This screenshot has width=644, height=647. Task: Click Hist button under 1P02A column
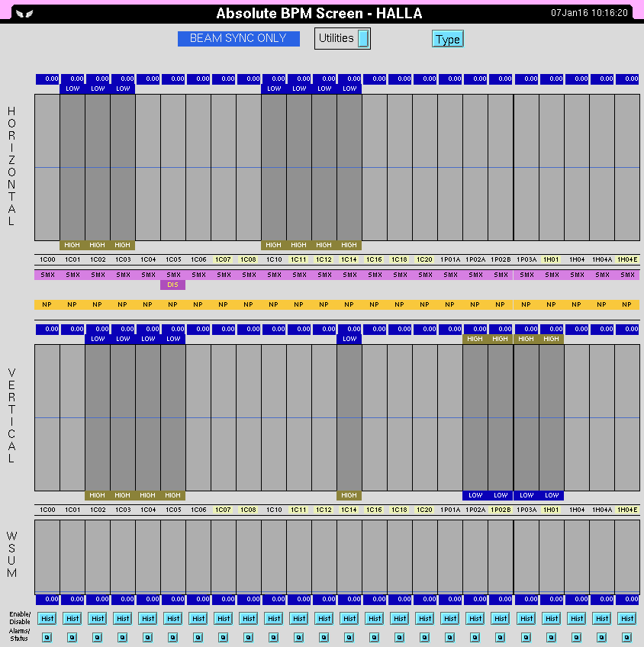[x=475, y=618]
